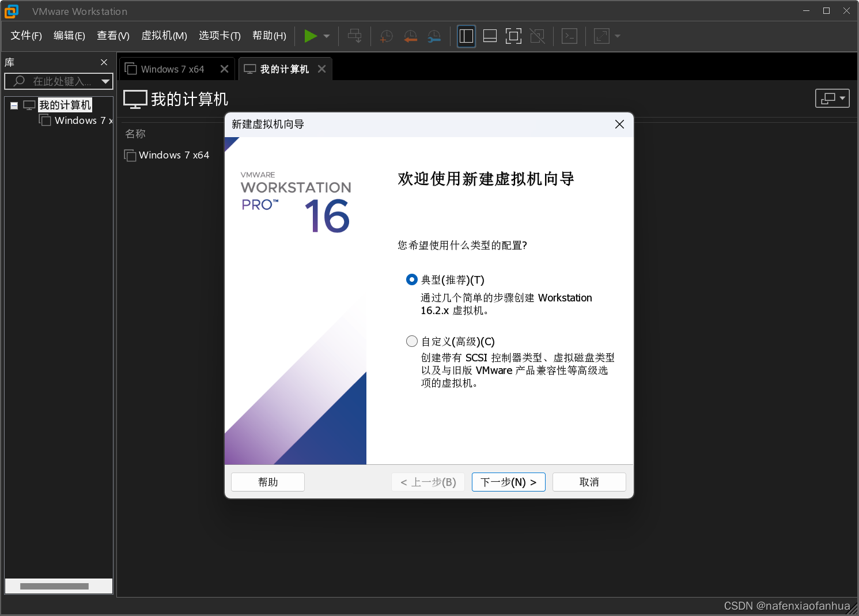This screenshot has height=616, width=859.
Task: Close the 我的计算机 tab
Action: click(322, 69)
